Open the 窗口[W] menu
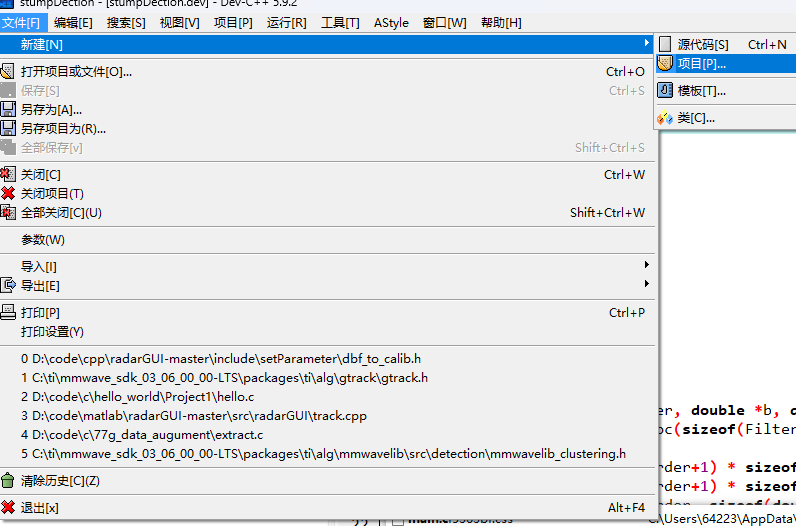796x526 pixels. click(444, 23)
